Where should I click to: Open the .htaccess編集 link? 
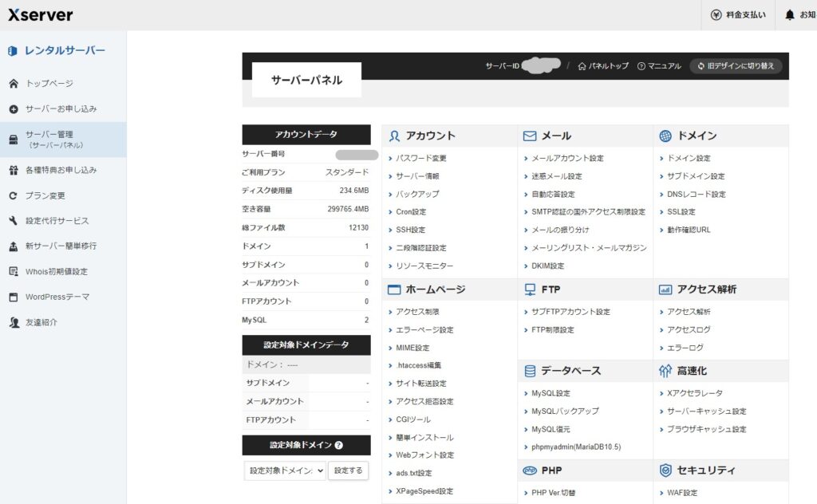tap(418, 365)
